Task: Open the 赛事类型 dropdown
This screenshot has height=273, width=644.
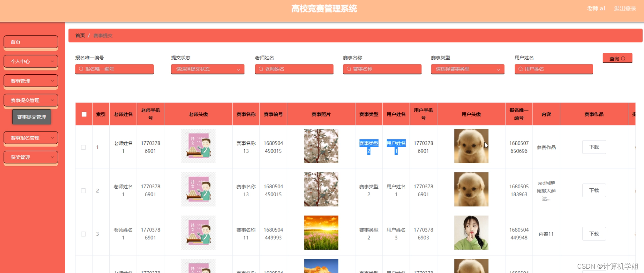Action: [467, 69]
